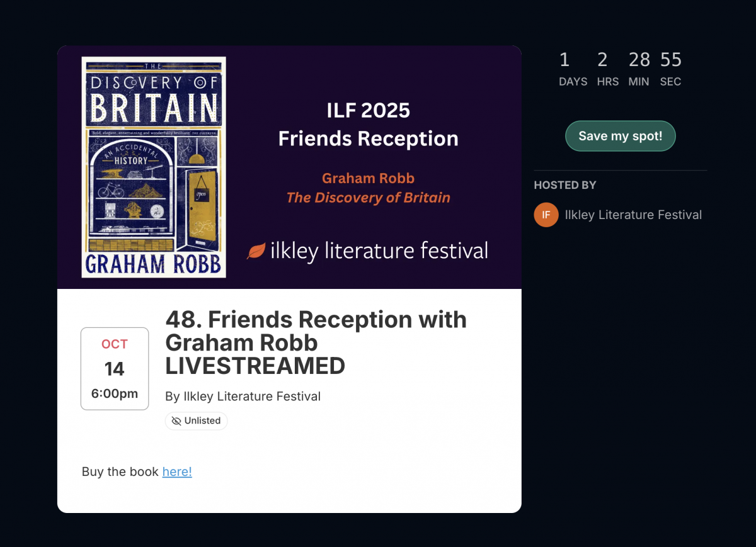Click the Unlisted badge label
Image resolution: width=756 pixels, height=547 pixels.
pyautogui.click(x=202, y=421)
